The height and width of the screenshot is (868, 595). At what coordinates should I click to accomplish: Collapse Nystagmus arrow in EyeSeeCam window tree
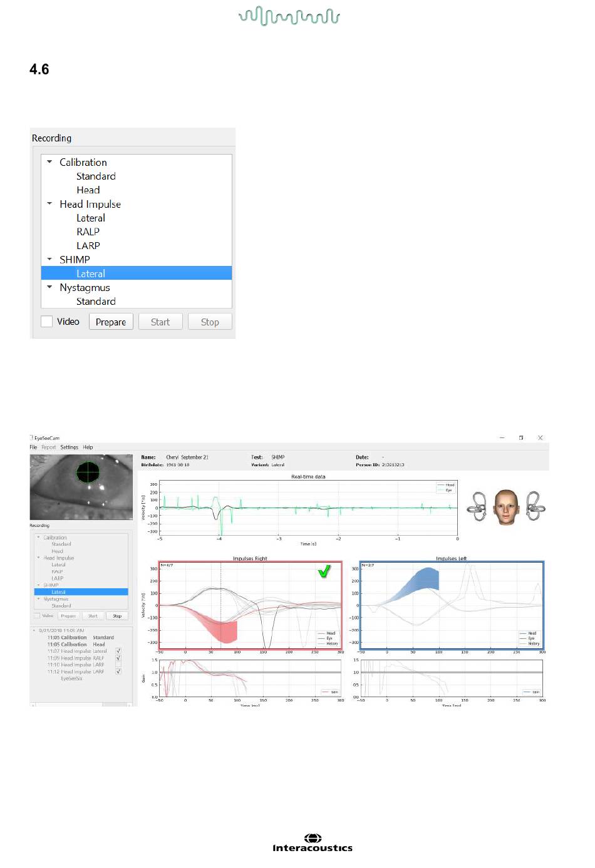coord(38,599)
